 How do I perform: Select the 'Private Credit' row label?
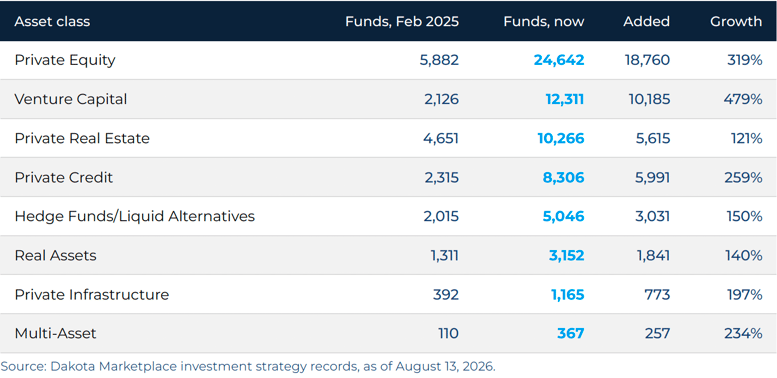pos(64,177)
